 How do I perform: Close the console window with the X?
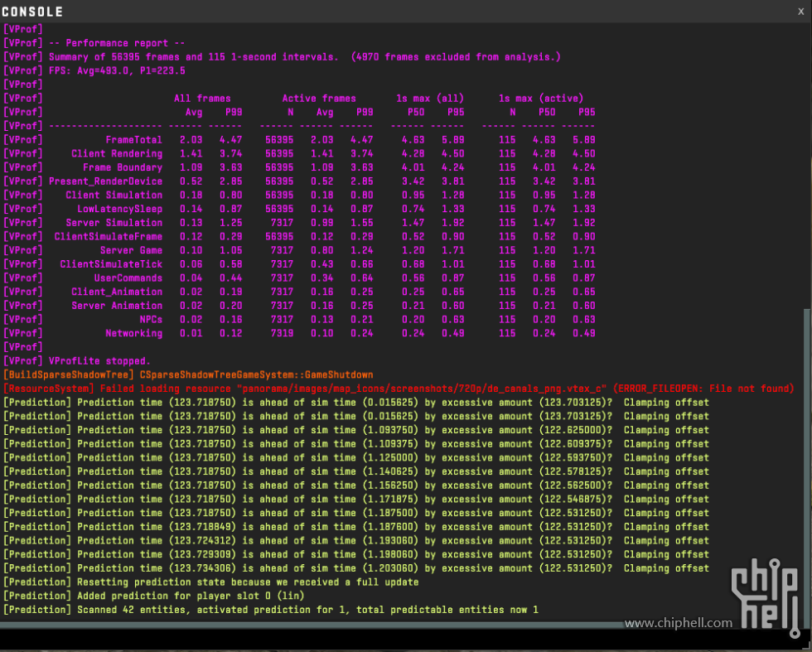click(x=800, y=11)
